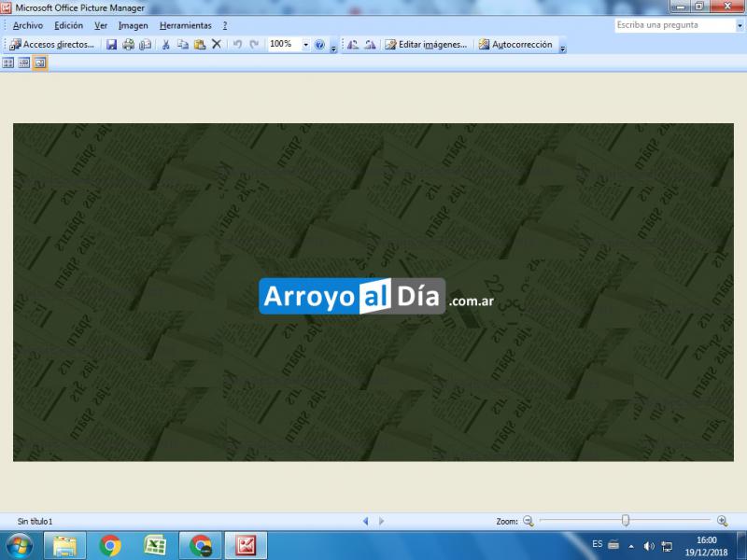Open the Archivo menu
The width and height of the screenshot is (747, 560).
pyautogui.click(x=28, y=26)
